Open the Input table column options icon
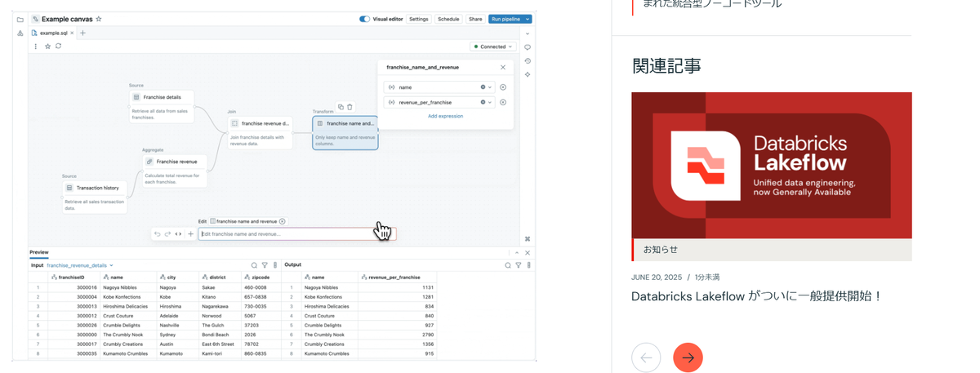 pyautogui.click(x=275, y=265)
